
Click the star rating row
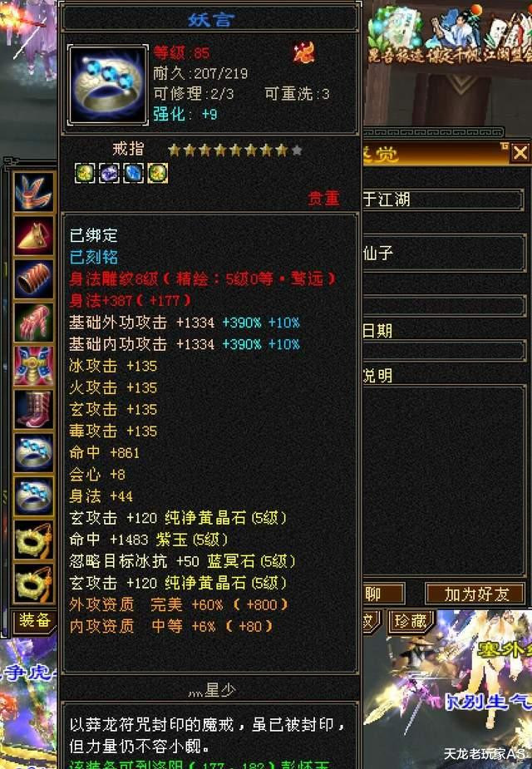(x=234, y=150)
